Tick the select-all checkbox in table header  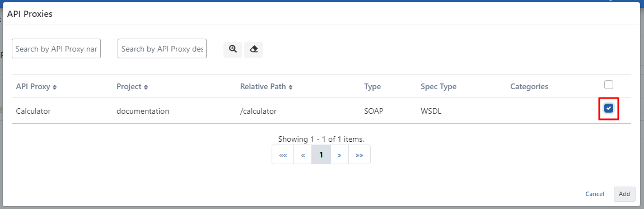(x=609, y=85)
